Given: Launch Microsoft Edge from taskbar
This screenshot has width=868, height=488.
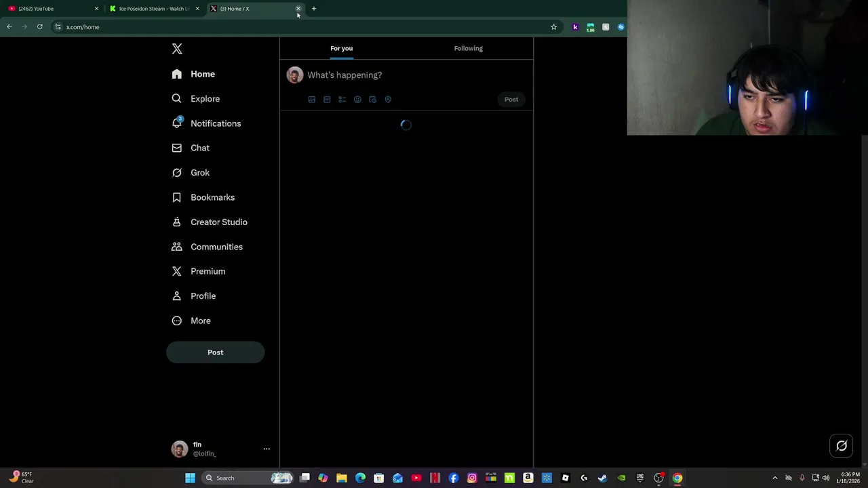Looking at the screenshot, I should coord(360,478).
